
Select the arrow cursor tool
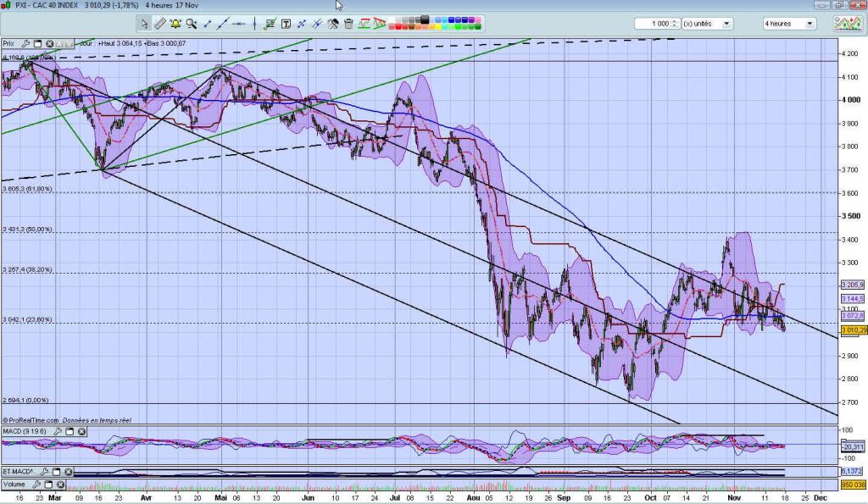145,24
